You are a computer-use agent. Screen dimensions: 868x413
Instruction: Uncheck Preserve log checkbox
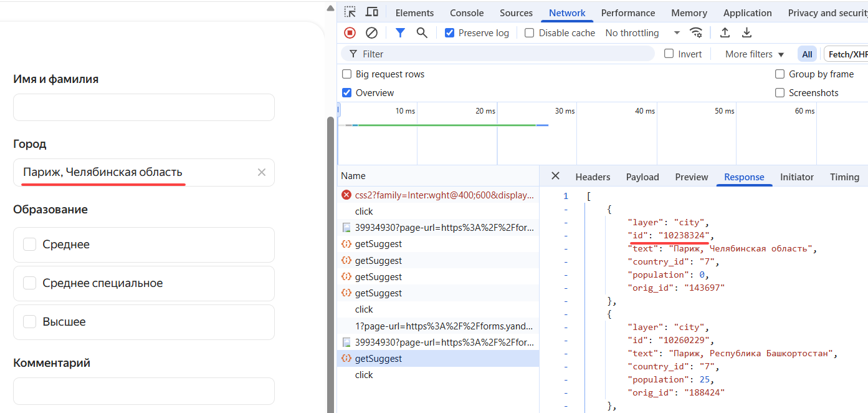449,33
